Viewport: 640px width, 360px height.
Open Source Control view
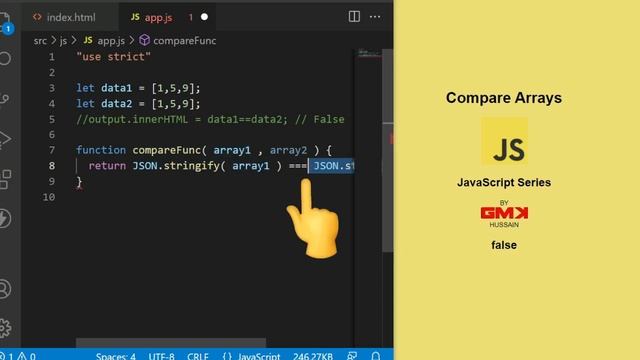point(5,99)
